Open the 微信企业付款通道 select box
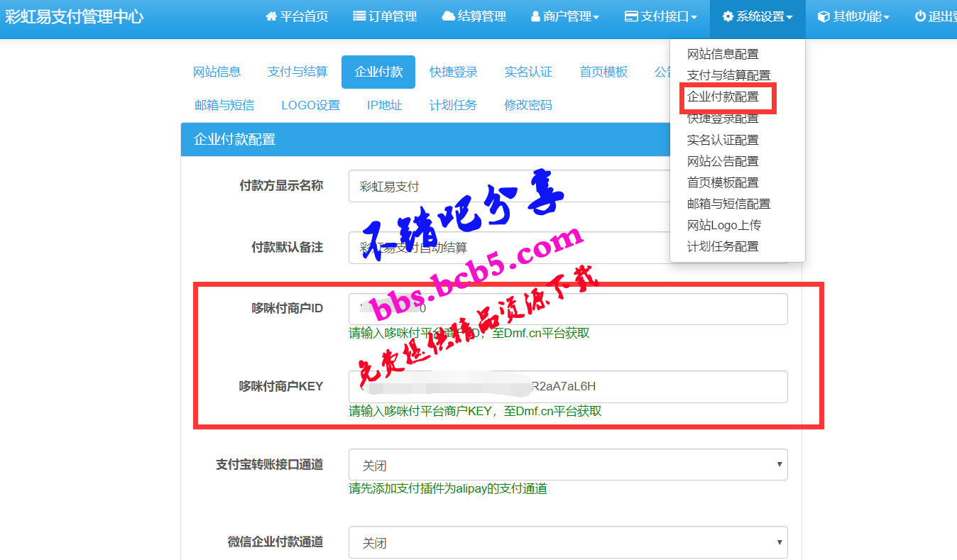 pos(568,542)
